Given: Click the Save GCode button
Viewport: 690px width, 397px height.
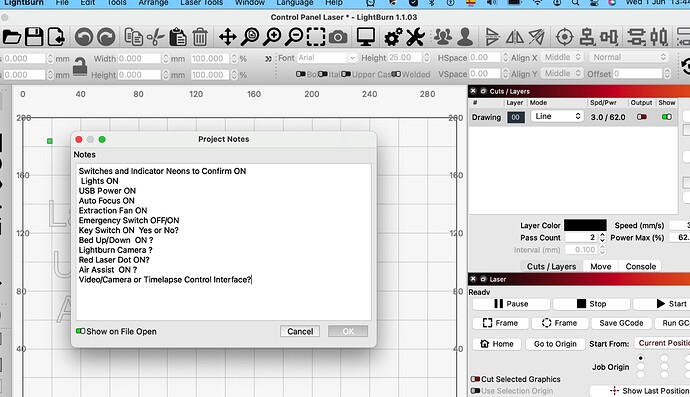Looking at the screenshot, I should pos(621,323).
